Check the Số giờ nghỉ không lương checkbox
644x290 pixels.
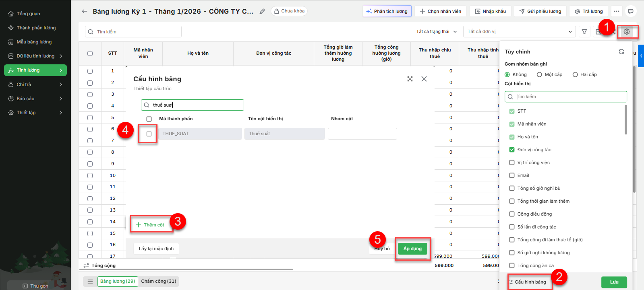pyautogui.click(x=512, y=253)
